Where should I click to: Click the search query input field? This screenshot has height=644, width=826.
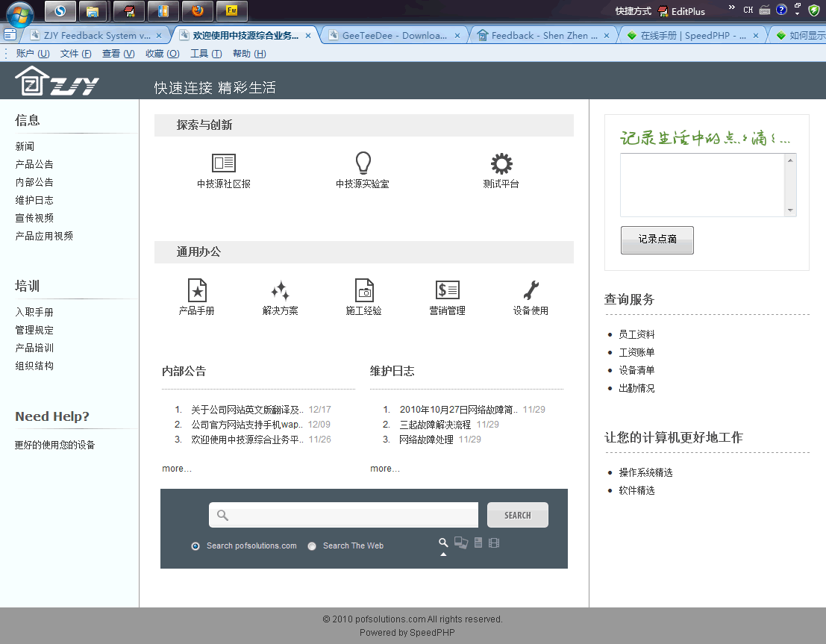(343, 515)
